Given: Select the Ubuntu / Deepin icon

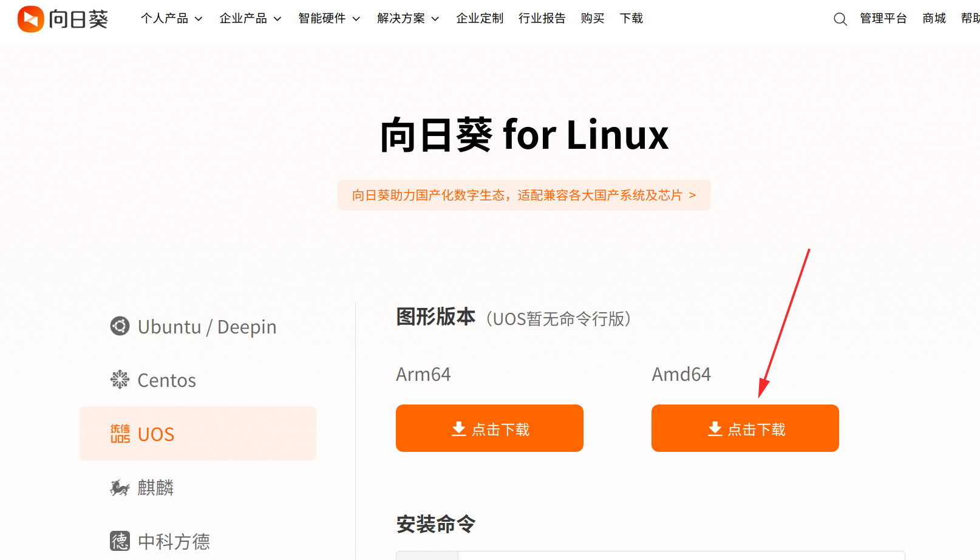Looking at the screenshot, I should pos(120,326).
